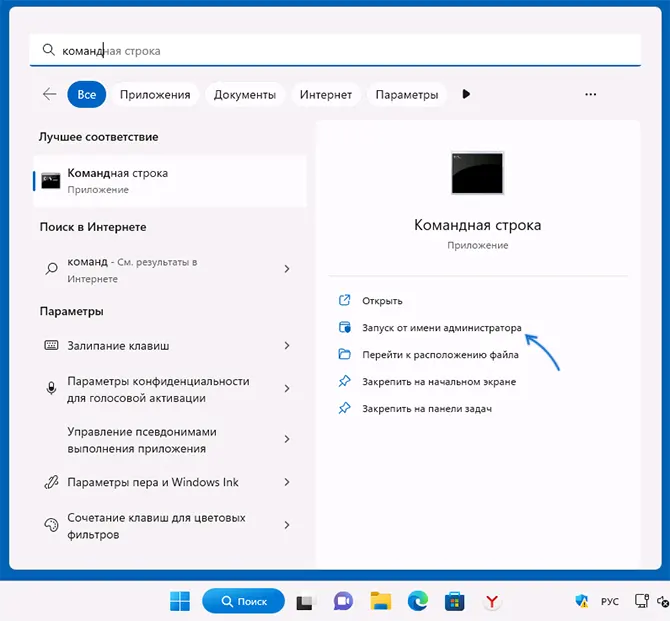The height and width of the screenshot is (621, 670).
Task: Click the search input field
Action: coord(335,50)
